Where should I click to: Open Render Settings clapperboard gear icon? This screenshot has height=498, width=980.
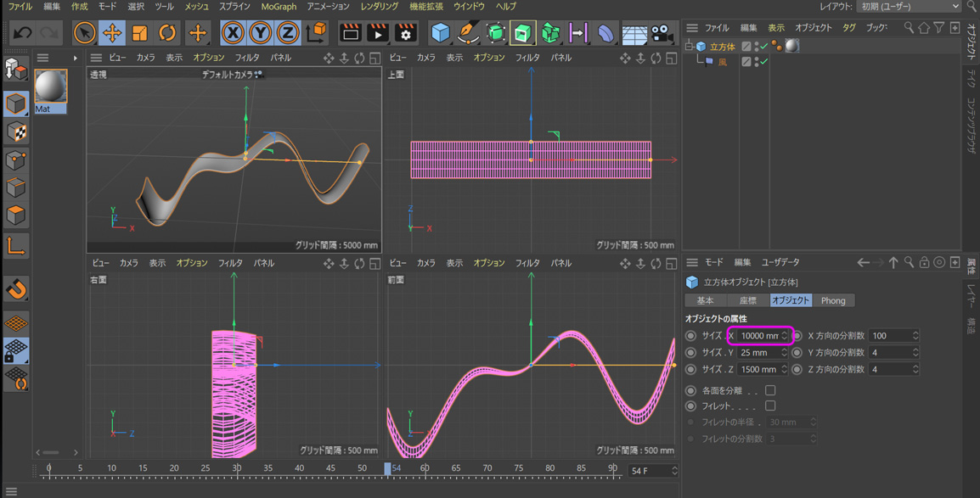pos(405,33)
